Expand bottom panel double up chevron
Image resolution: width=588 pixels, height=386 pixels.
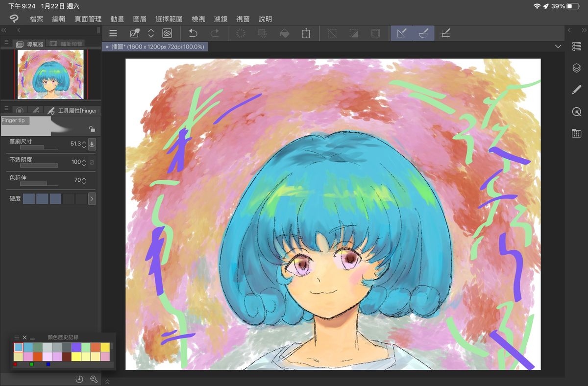click(x=107, y=382)
